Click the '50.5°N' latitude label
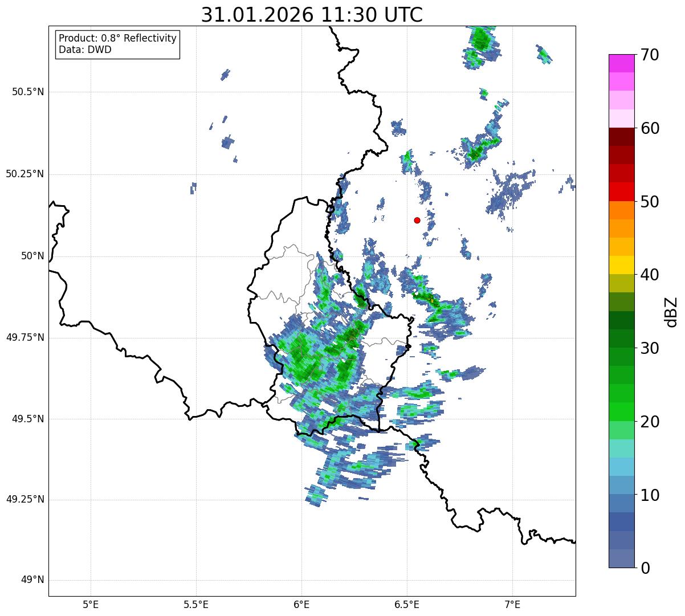Viewport: 685px width, 616px height. 28,92
